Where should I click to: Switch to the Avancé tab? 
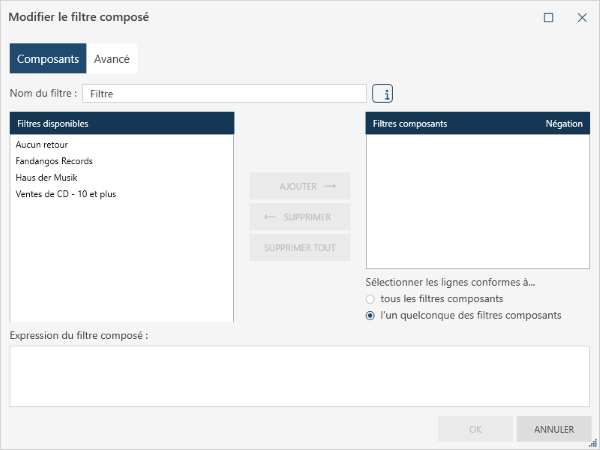[x=112, y=59]
